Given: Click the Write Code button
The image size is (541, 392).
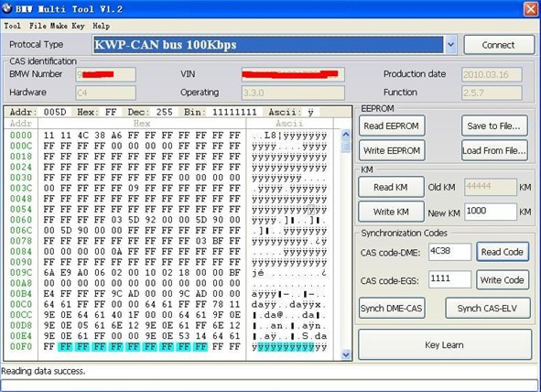Looking at the screenshot, I should click(502, 280).
